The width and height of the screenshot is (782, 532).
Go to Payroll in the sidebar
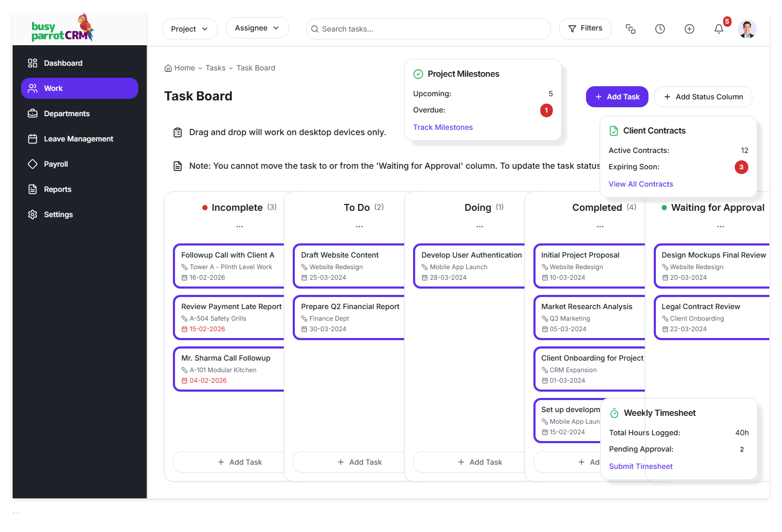56,164
